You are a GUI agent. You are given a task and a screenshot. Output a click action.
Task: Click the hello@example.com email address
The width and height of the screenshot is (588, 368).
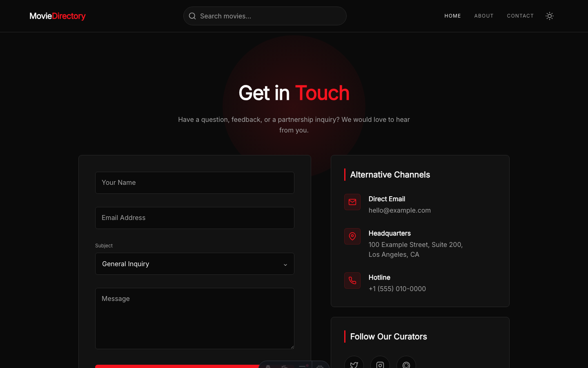click(399, 210)
